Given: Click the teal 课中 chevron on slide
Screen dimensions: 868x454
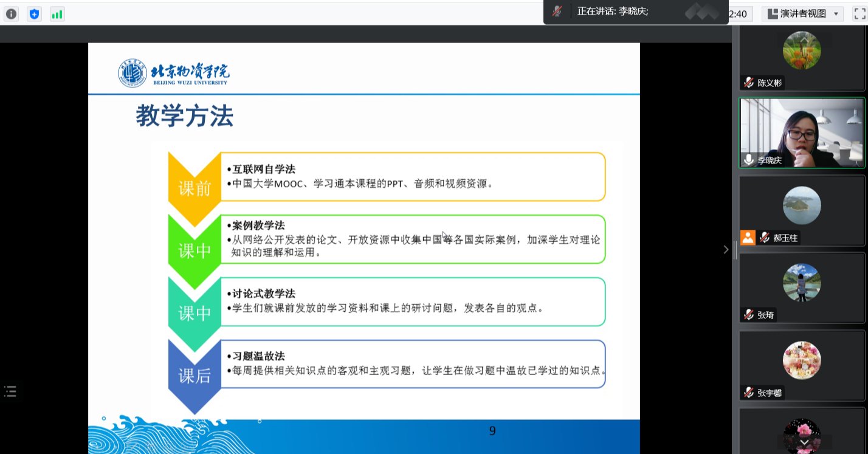Looking at the screenshot, I should pos(195,313).
